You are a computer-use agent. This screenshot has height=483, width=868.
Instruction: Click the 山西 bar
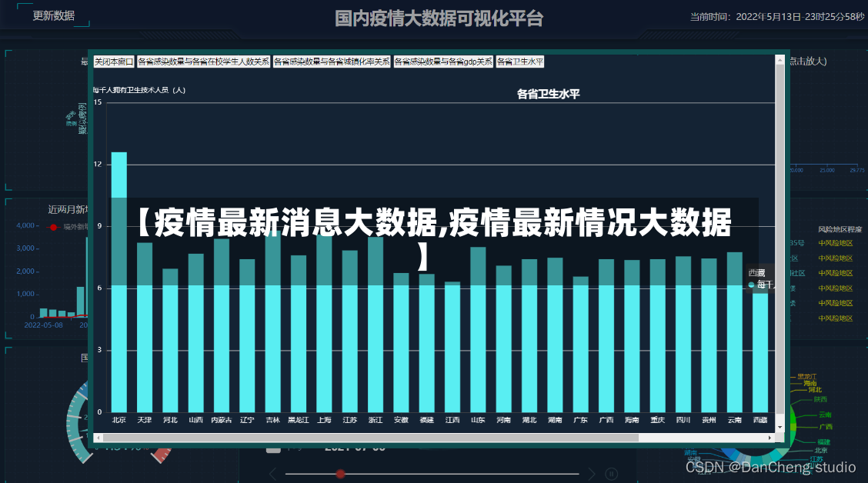coord(196,333)
